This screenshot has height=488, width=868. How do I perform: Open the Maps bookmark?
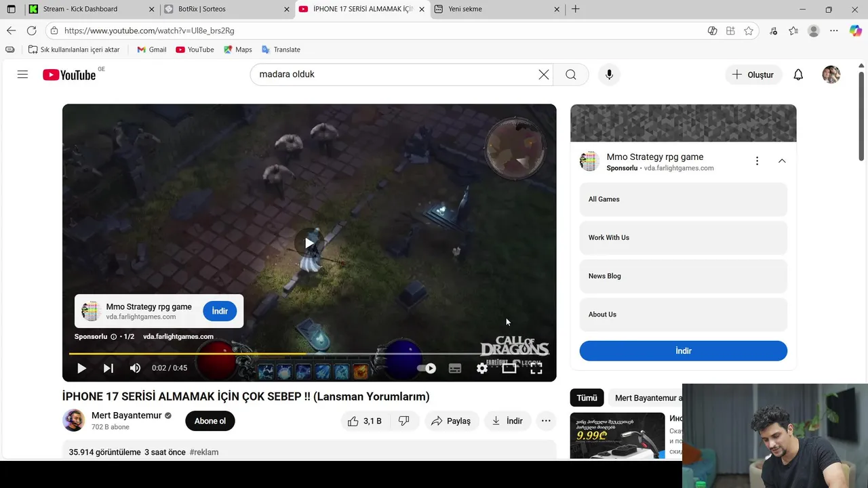(238, 49)
